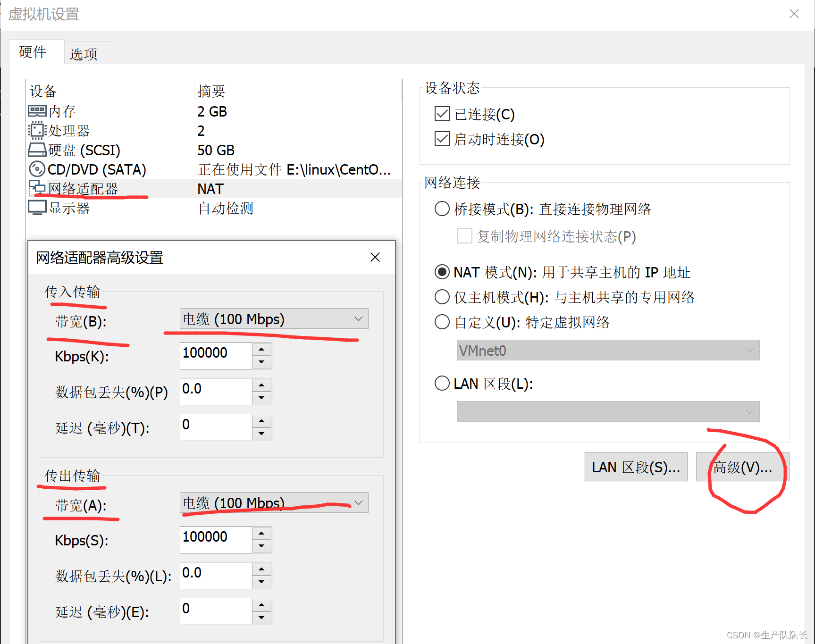This screenshot has height=644, width=815.
Task: Decrease incoming 延迟(T) with down arrow
Action: pyautogui.click(x=261, y=434)
